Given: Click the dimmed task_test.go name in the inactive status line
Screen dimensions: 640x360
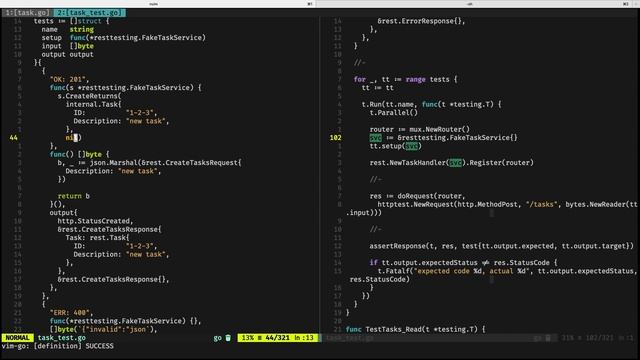Looking at the screenshot, I should point(349,338).
